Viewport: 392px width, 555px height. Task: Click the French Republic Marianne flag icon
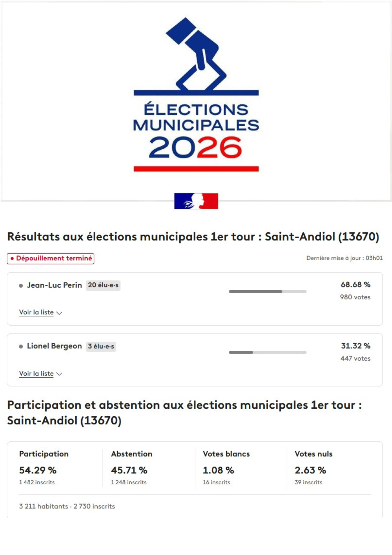[196, 201]
